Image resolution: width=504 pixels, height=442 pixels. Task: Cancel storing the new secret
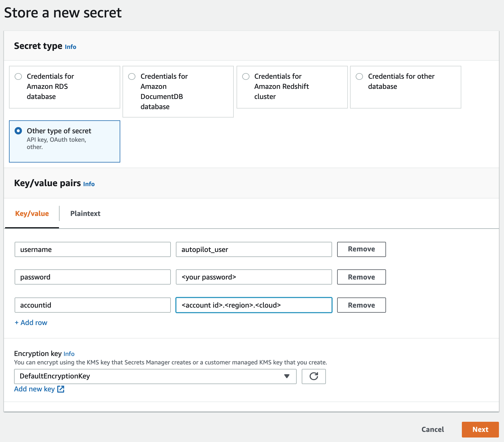(x=433, y=430)
